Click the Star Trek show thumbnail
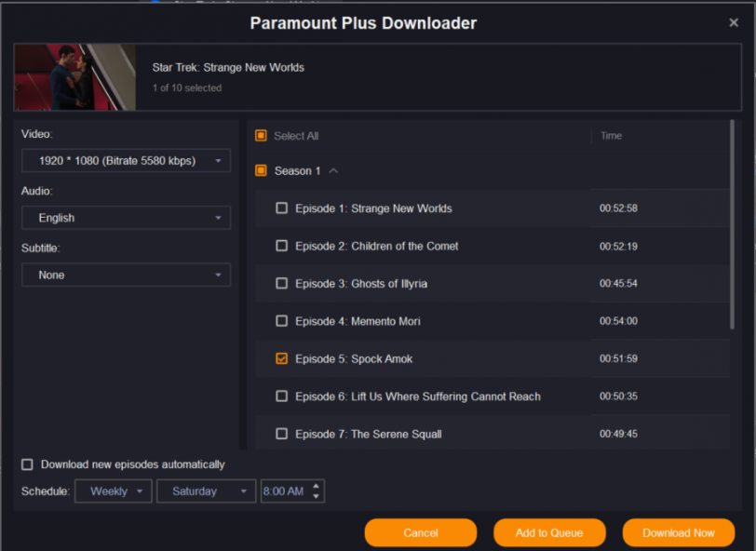This screenshot has width=756, height=551. (x=75, y=77)
